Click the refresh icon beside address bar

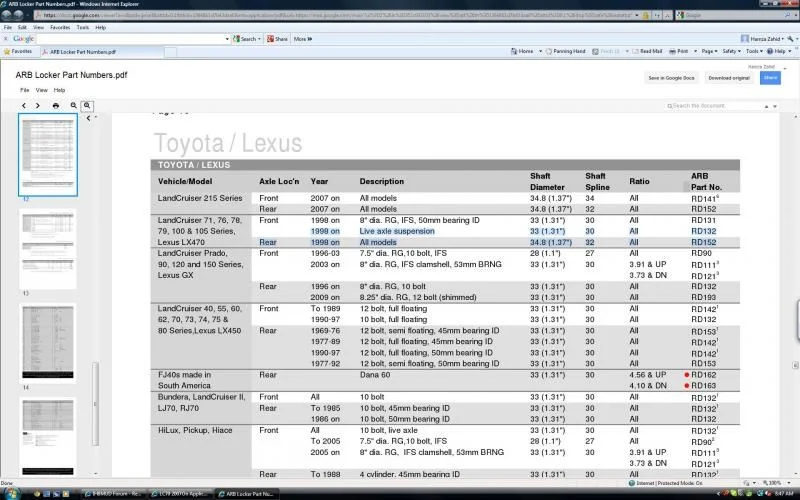click(657, 15)
